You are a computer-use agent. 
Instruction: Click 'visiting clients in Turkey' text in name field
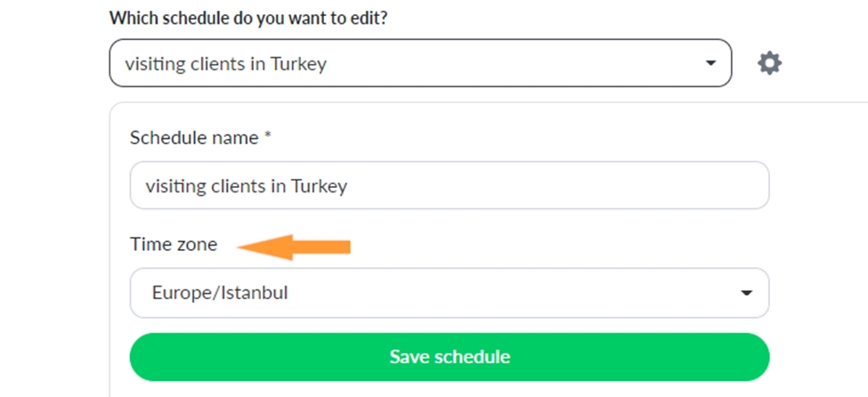coord(246,186)
